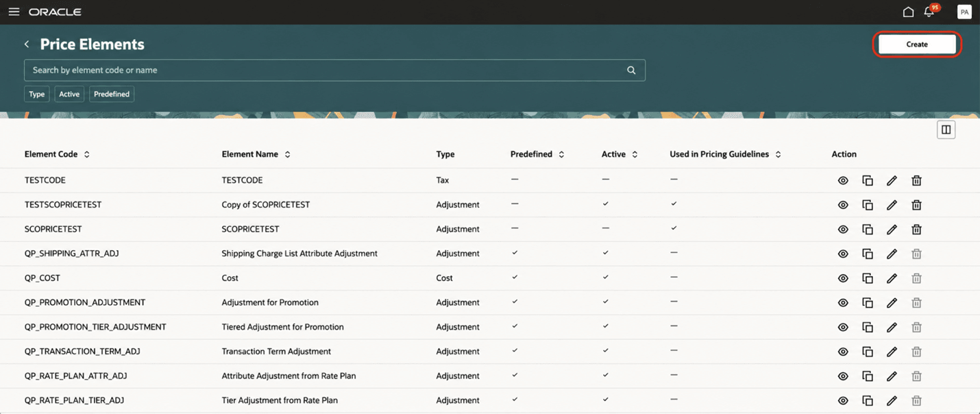This screenshot has width=980, height=414.
Task: Open the Type filter chip
Action: (x=37, y=94)
